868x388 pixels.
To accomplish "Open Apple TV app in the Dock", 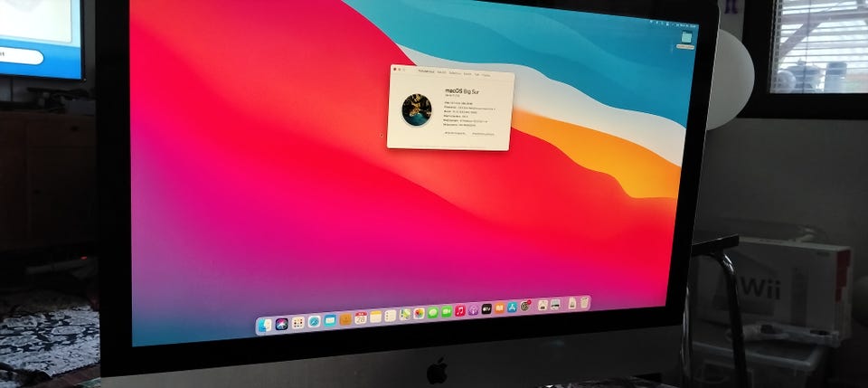I will 486,308.
